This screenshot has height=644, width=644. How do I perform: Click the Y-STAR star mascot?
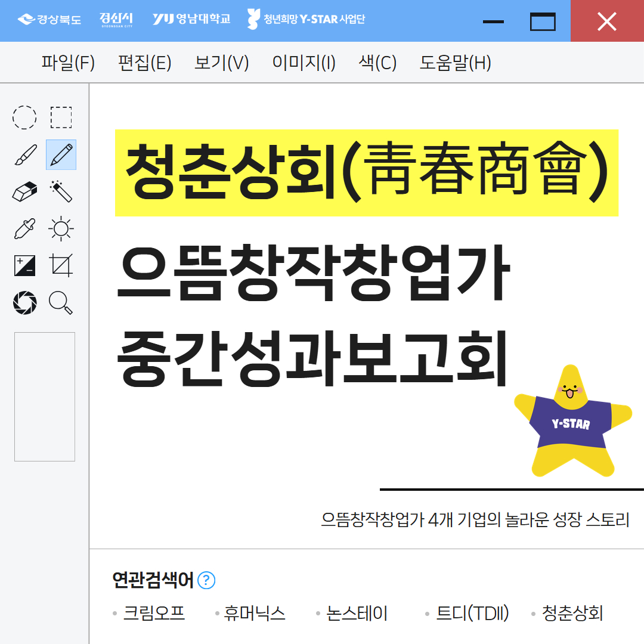[x=571, y=423]
